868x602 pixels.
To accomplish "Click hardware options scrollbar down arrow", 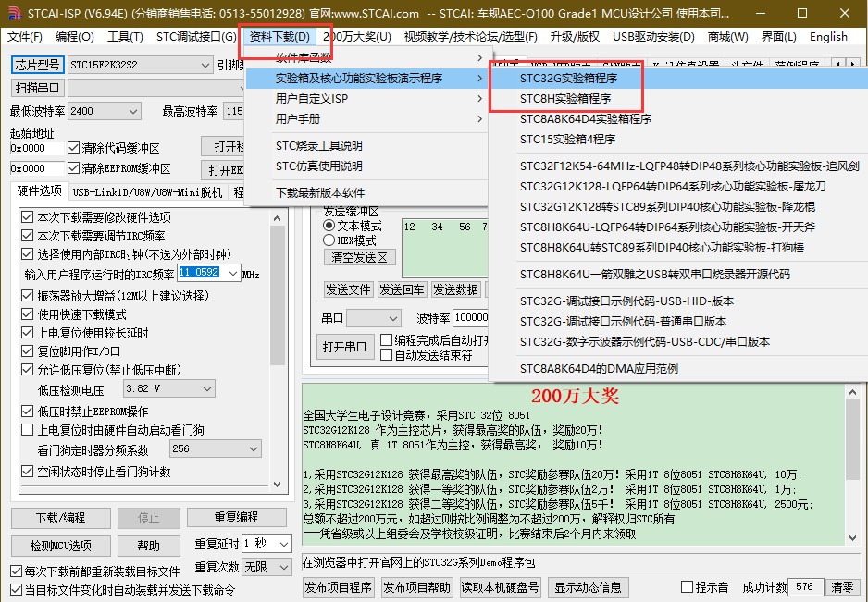I will pyautogui.click(x=278, y=485).
